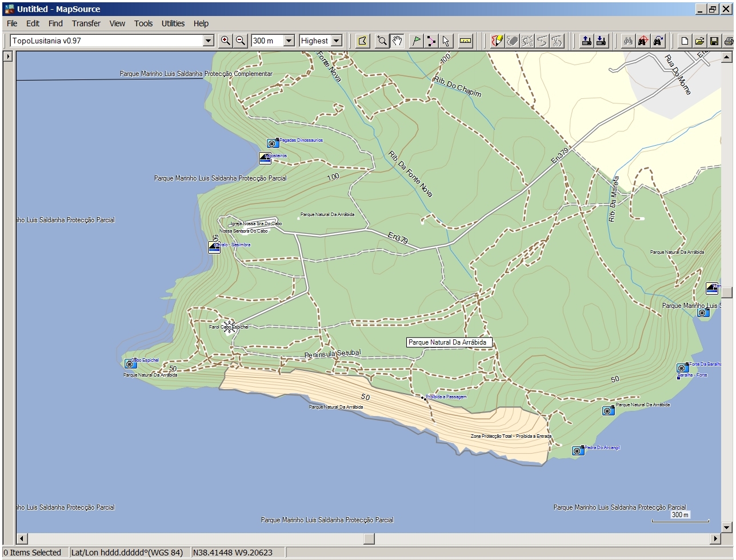The height and width of the screenshot is (560, 736).
Task: Click the vertical scrollbar up arrow
Action: [x=727, y=57]
